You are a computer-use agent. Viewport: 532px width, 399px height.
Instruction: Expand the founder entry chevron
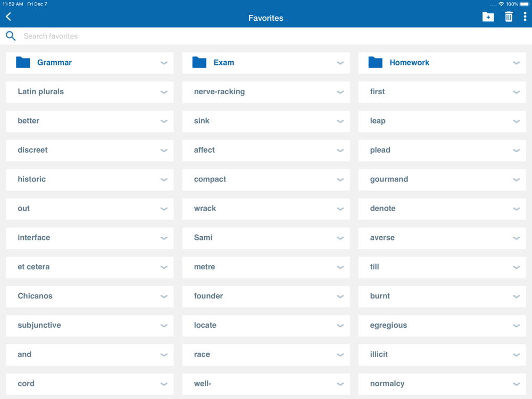point(340,296)
